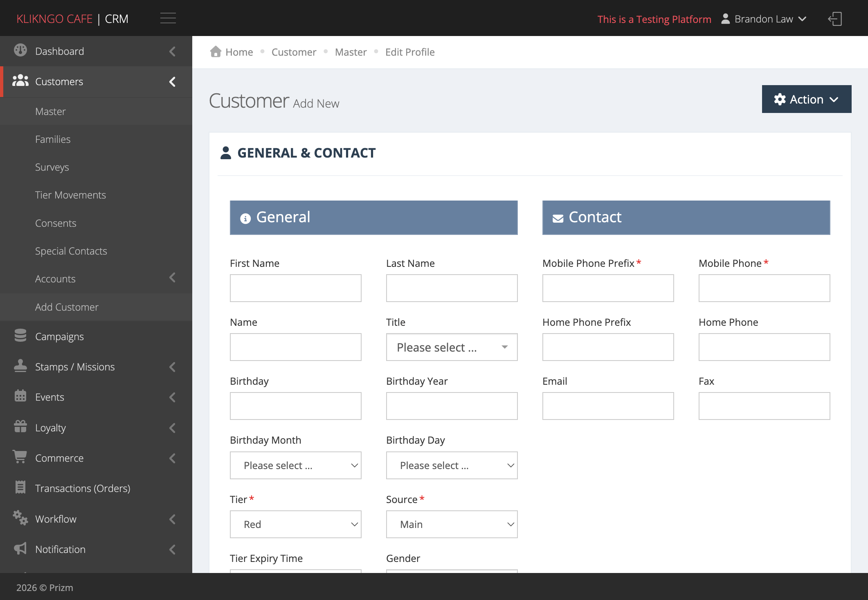This screenshot has width=868, height=600.
Task: Open Surveys in the sidebar
Action: click(x=96, y=167)
